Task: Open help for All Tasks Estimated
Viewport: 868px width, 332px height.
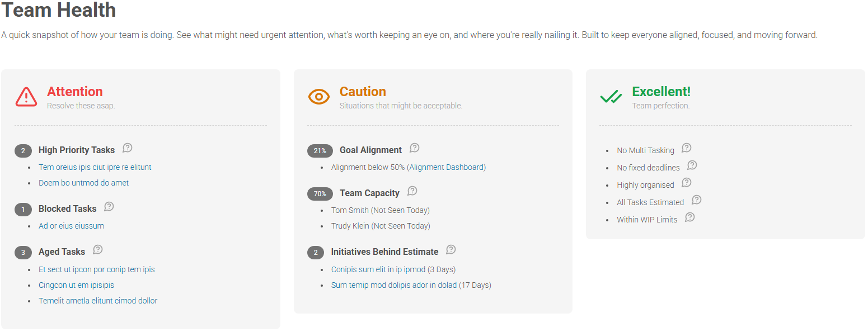Action: click(x=697, y=200)
